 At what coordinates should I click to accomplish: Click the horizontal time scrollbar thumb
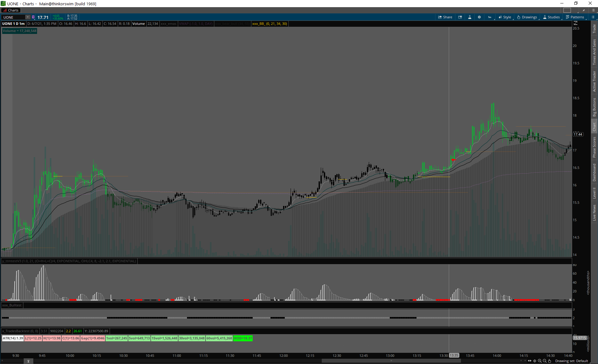[391, 361]
